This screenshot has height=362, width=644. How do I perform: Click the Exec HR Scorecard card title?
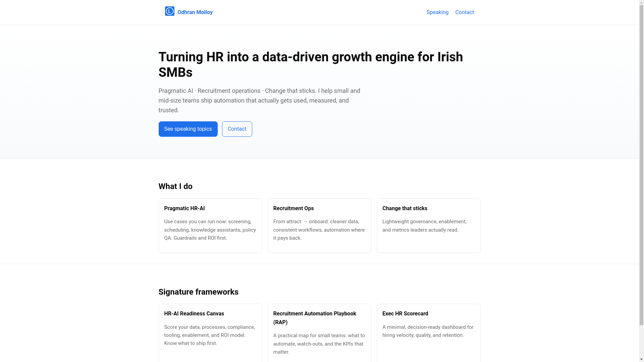click(405, 314)
